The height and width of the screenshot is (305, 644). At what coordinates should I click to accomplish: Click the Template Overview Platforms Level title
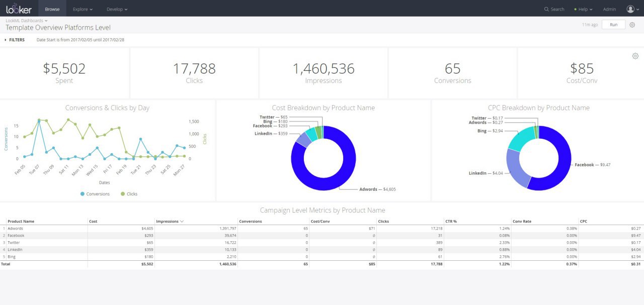[x=58, y=28]
